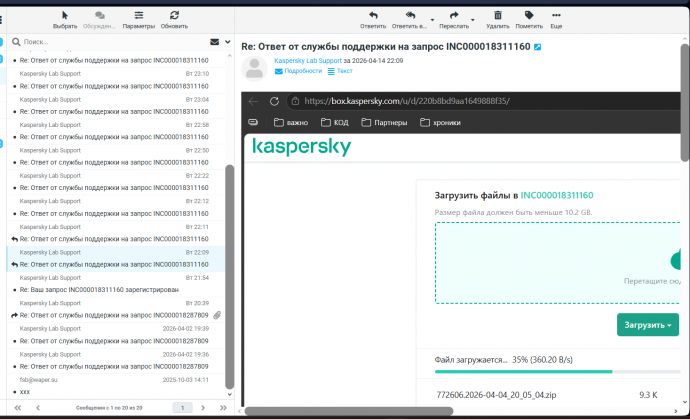Switch to Текст plain text view
Image resolution: width=690 pixels, height=419 pixels.
pos(344,71)
